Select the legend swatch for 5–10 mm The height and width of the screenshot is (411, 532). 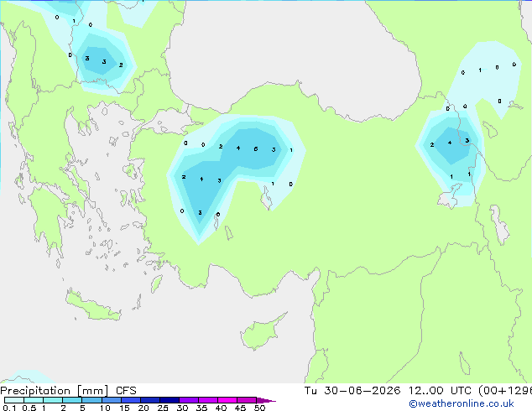coord(91,400)
